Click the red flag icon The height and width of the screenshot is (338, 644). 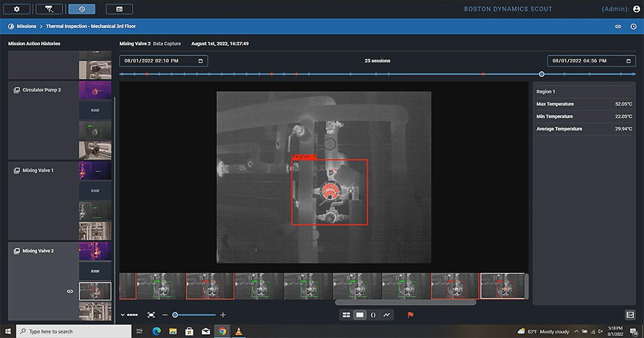[410, 315]
